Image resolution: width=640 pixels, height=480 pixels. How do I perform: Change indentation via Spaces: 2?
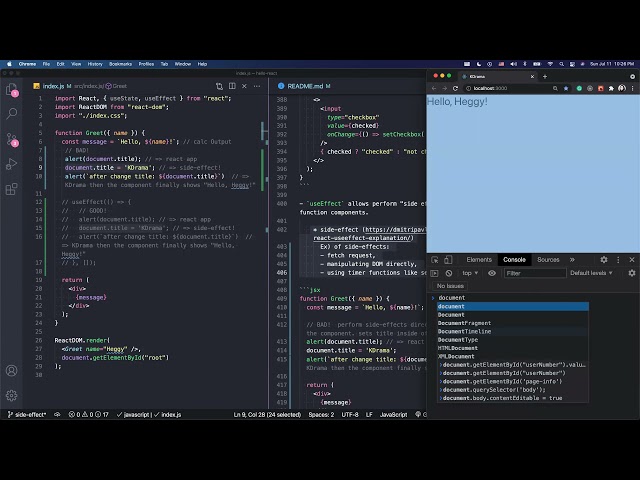[x=321, y=414]
